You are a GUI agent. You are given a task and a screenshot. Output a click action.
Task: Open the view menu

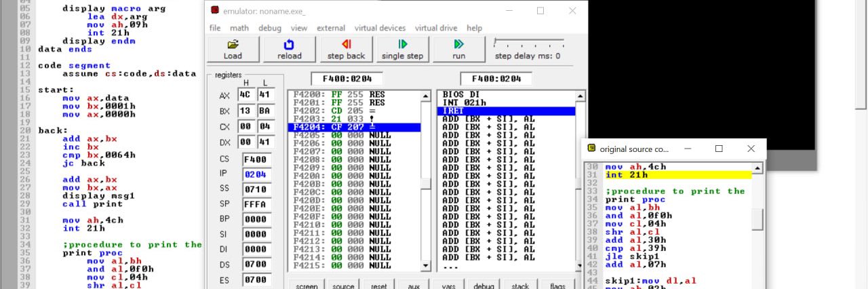pos(299,28)
